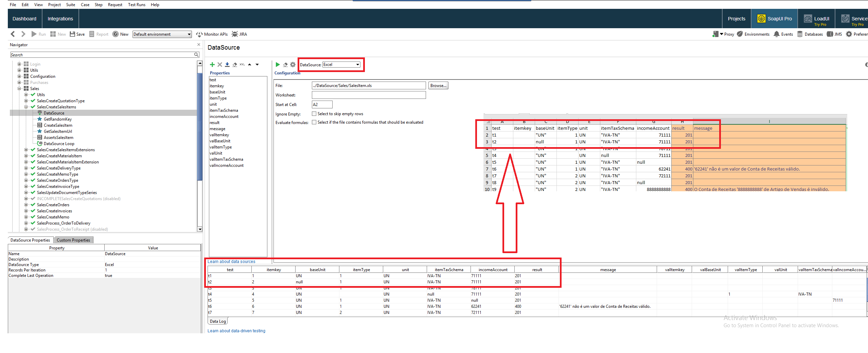Open the JMS settings

tap(834, 34)
